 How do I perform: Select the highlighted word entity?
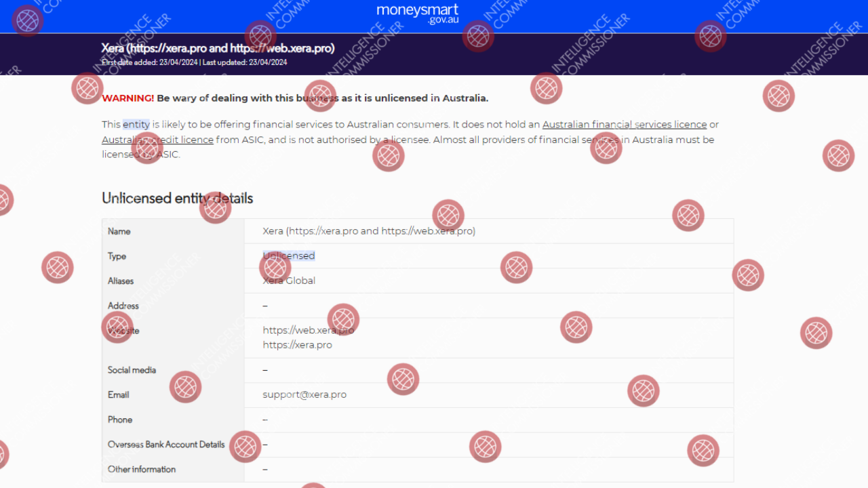coord(136,125)
